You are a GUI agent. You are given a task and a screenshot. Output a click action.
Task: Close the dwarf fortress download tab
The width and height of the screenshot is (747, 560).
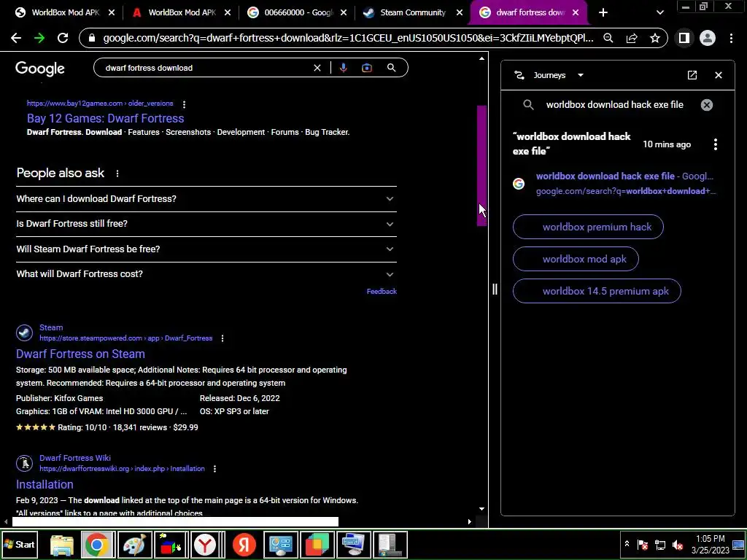[576, 13]
